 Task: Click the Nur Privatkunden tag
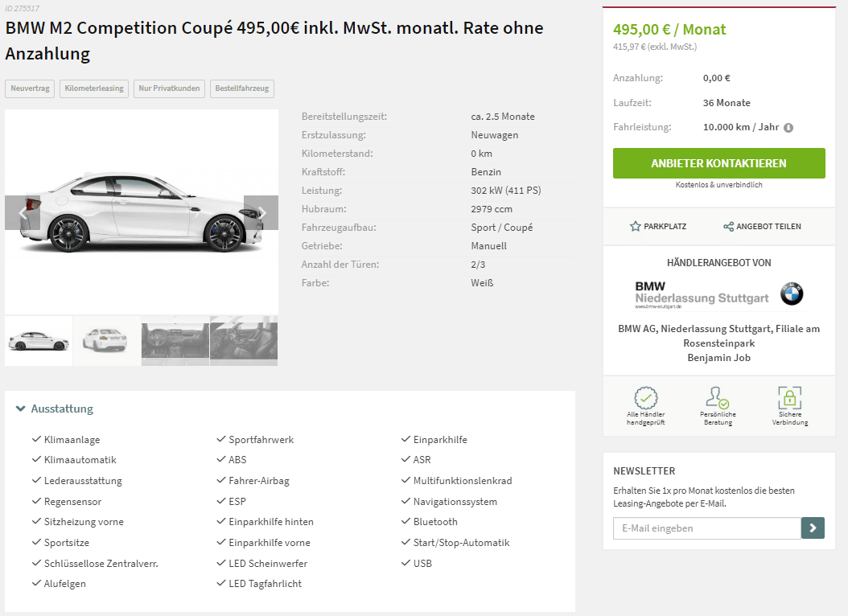coord(169,88)
